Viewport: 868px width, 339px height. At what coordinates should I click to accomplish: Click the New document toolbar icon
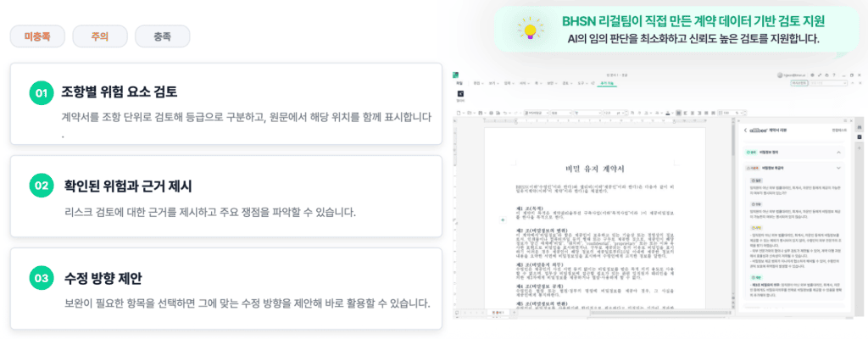(x=459, y=113)
